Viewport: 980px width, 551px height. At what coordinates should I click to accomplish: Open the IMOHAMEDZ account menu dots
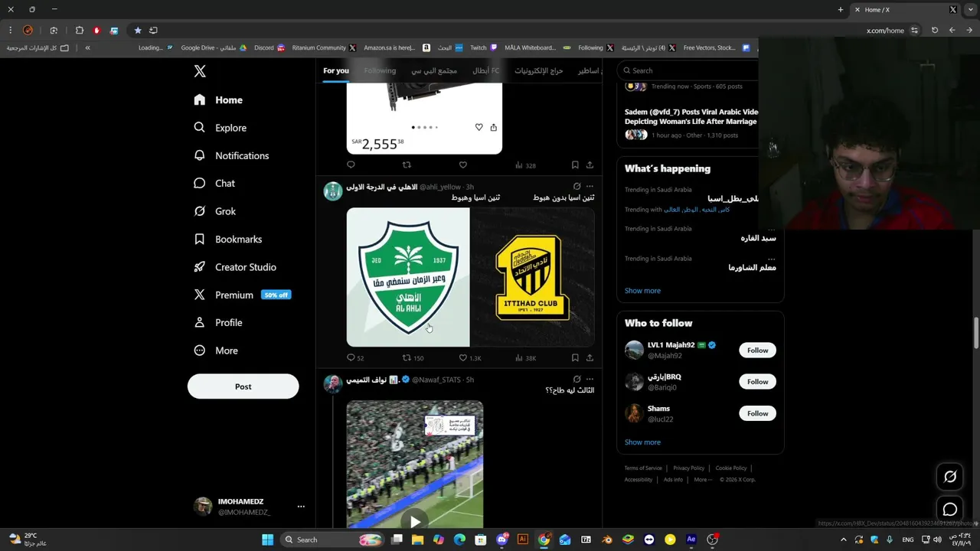(301, 507)
